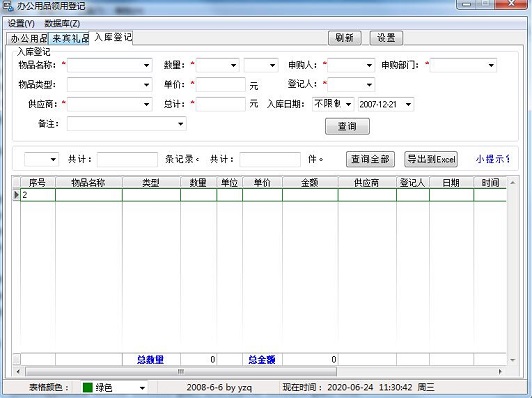The height and width of the screenshot is (398, 532).
Task: Click the 供应商 column header
Action: (367, 183)
